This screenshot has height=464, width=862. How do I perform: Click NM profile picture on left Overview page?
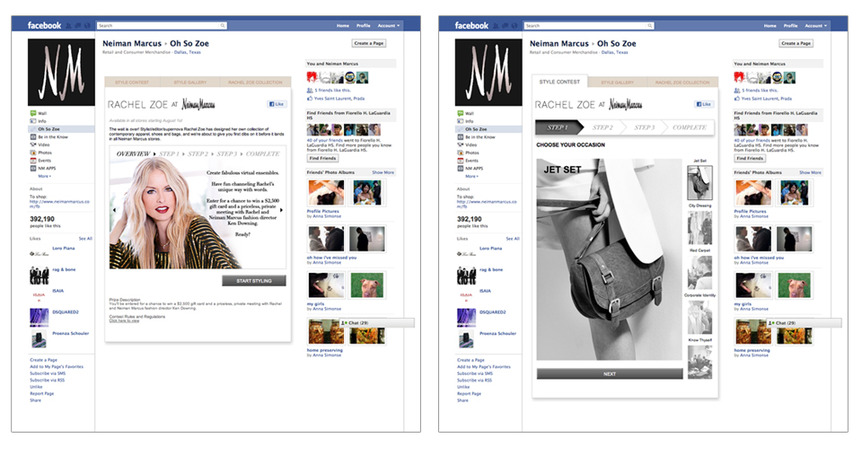[61, 72]
